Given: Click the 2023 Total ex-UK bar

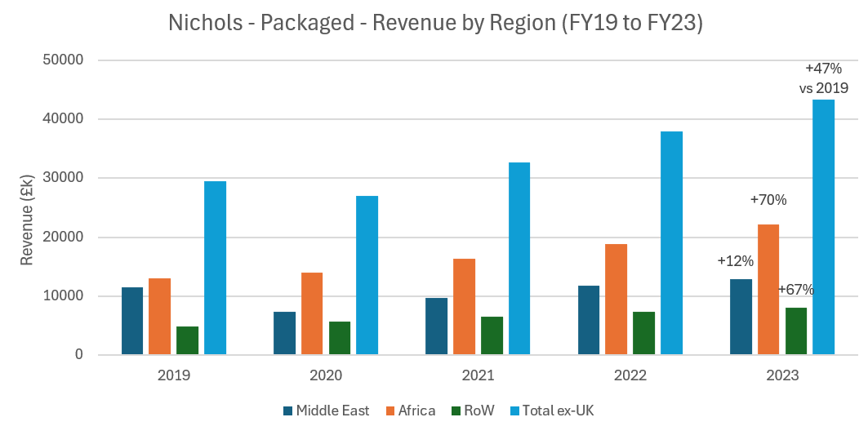Looking at the screenshot, I should [824, 227].
